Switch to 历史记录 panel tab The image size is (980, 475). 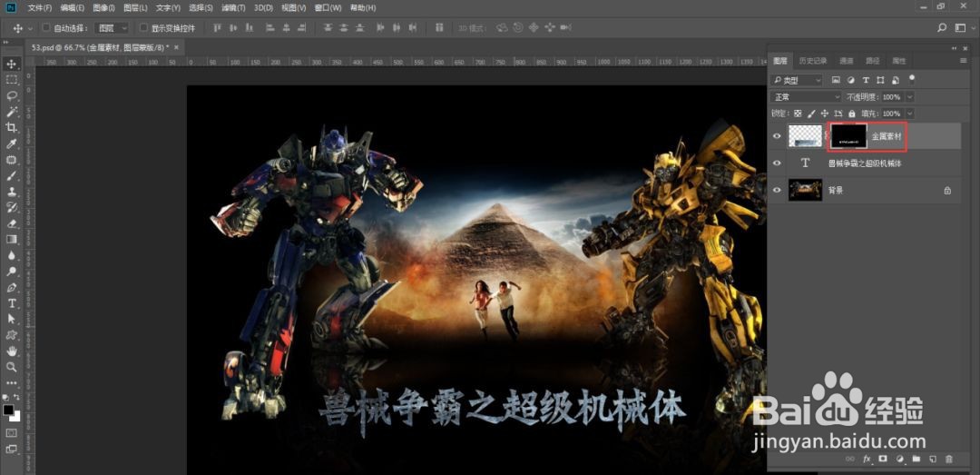[x=813, y=61]
